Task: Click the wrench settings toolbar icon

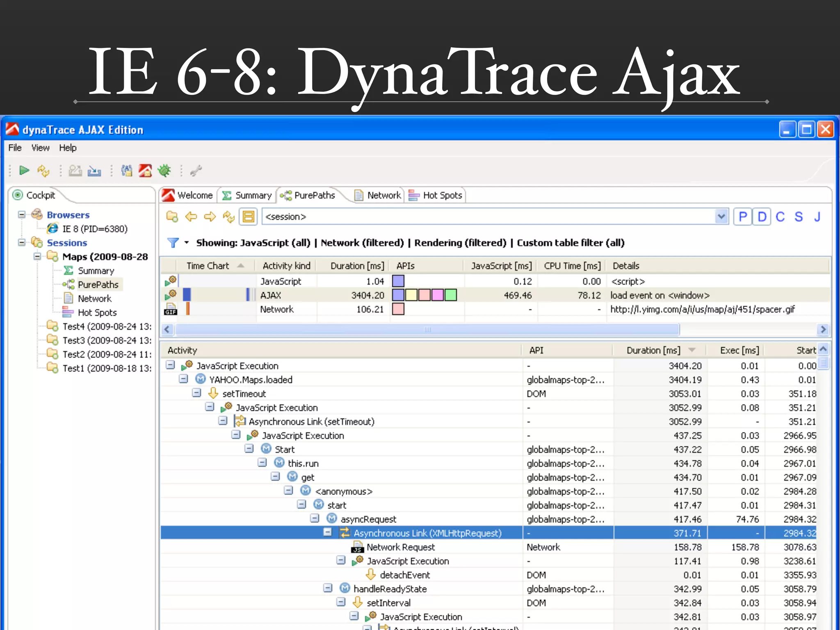Action: (x=196, y=170)
